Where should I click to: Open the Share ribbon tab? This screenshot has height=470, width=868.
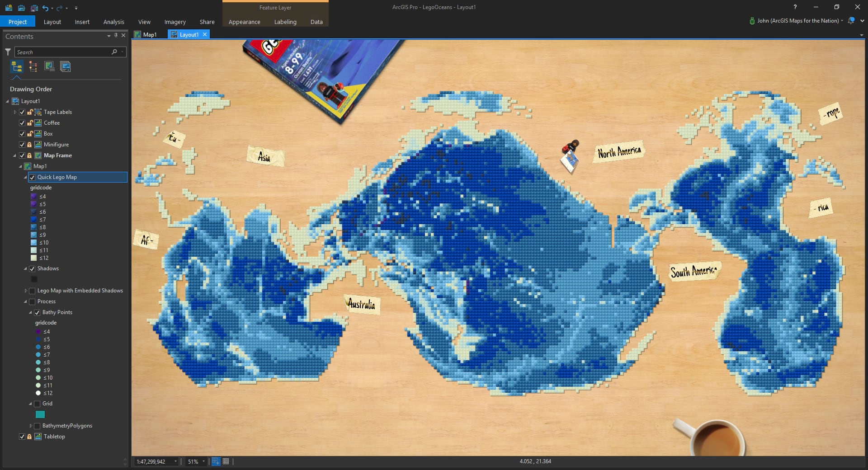207,22
